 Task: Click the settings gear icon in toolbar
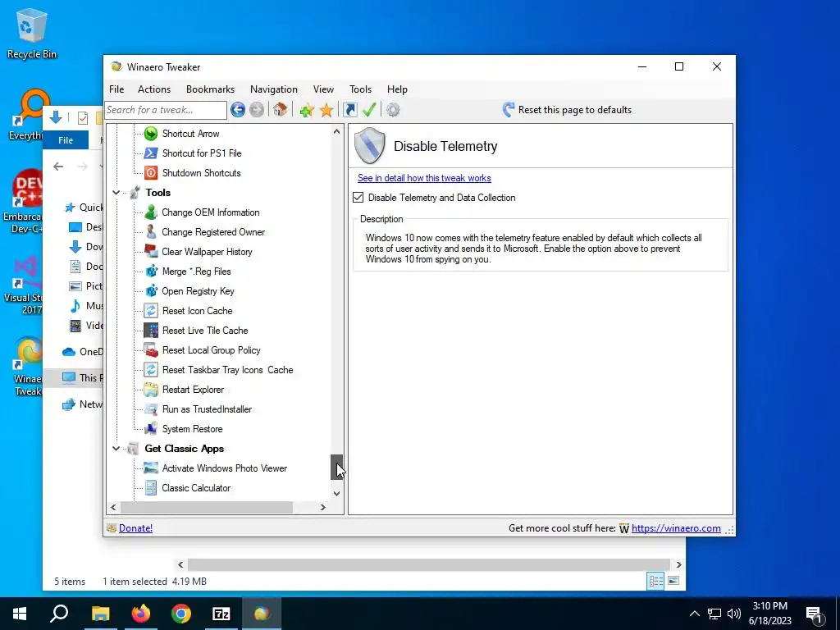[x=393, y=110]
